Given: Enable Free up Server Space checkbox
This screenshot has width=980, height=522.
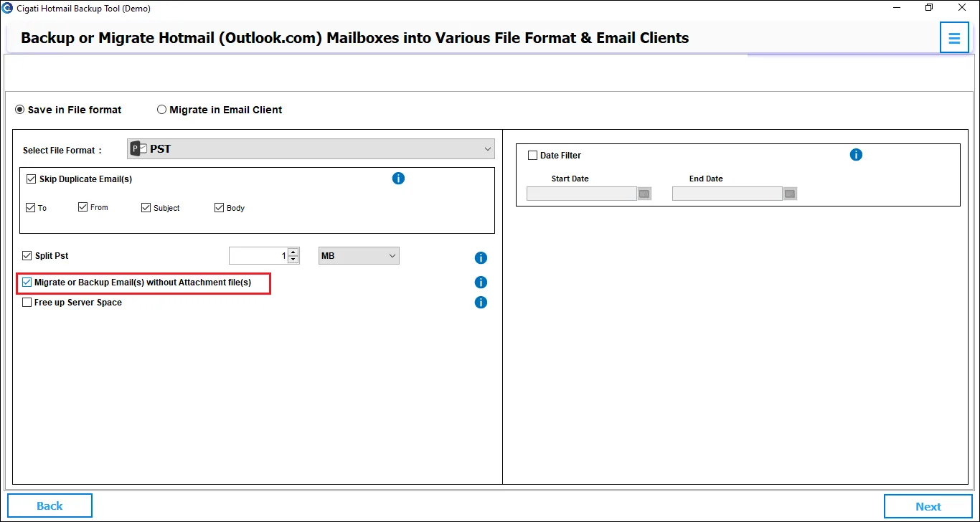Looking at the screenshot, I should click(27, 303).
